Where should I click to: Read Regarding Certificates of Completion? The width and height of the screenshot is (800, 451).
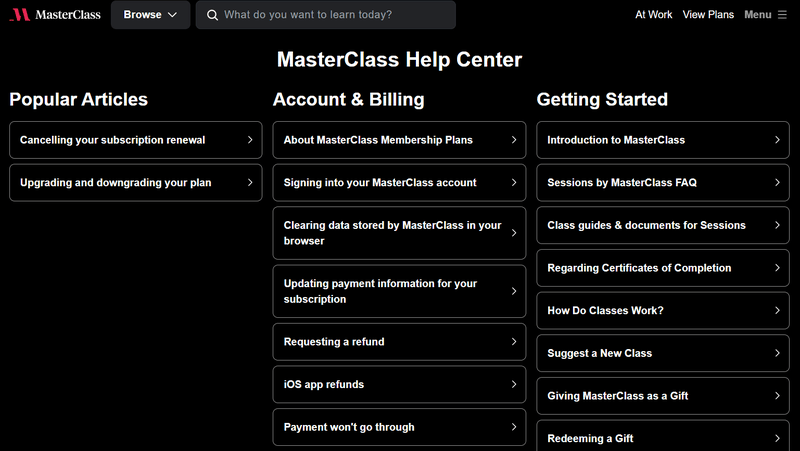click(639, 268)
